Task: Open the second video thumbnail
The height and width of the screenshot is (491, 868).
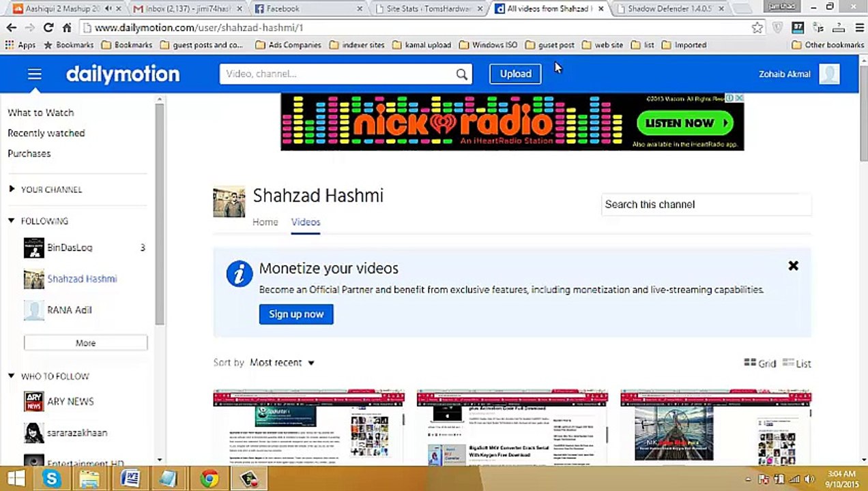Action: point(512,427)
